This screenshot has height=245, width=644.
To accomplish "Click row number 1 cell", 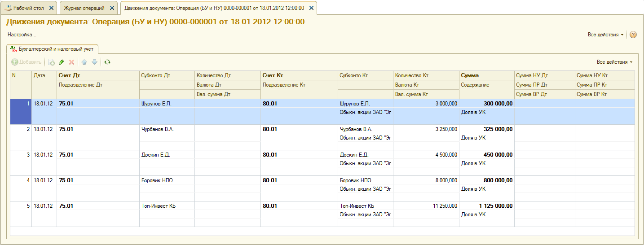I will tap(21, 112).
